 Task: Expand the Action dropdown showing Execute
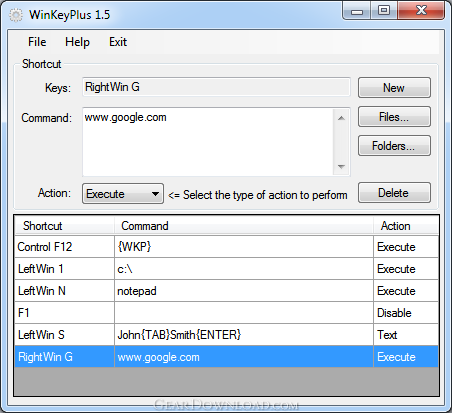point(123,193)
